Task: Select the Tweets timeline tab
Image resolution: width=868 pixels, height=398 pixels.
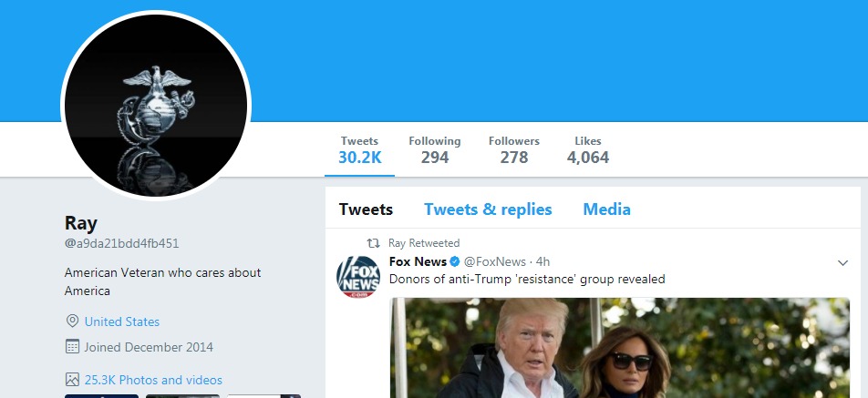Action: (366, 209)
